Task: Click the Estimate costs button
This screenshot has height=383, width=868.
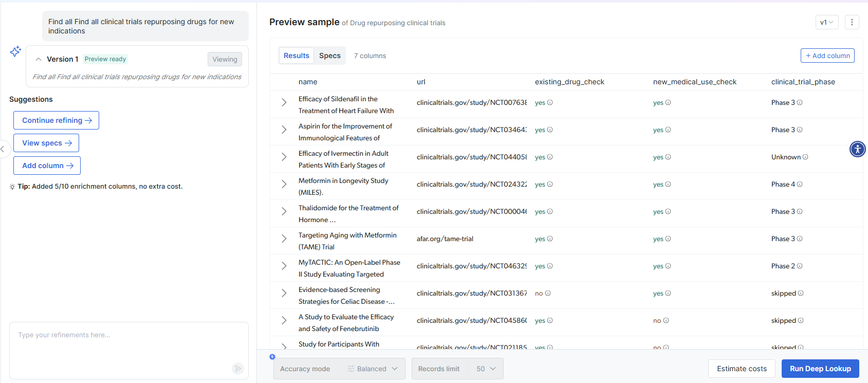Action: (742, 369)
